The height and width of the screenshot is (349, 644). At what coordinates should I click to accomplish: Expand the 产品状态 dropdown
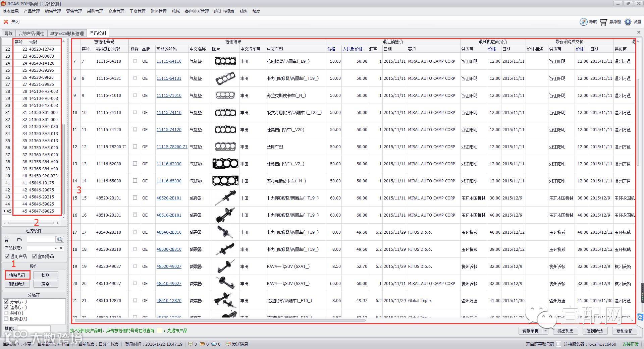click(x=56, y=248)
